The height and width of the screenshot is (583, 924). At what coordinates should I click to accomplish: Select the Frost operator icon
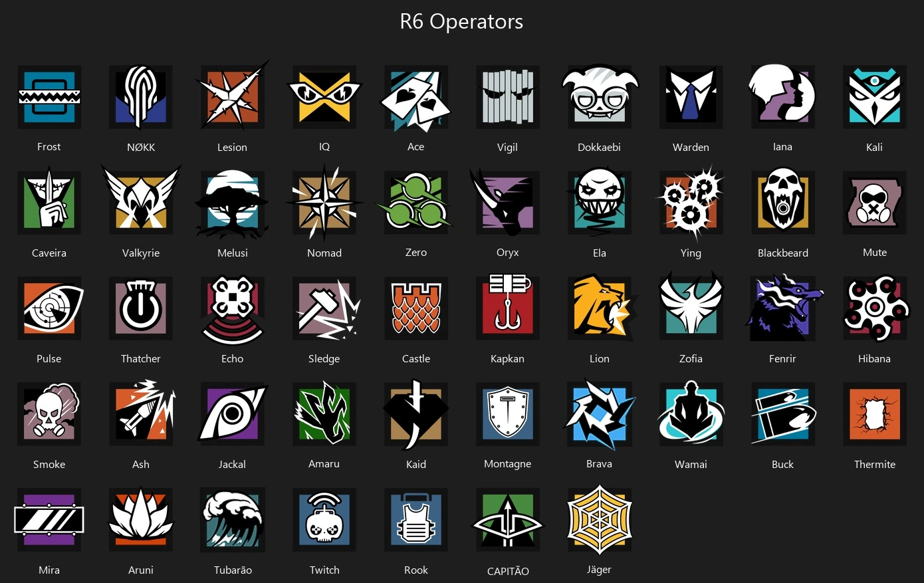(x=49, y=96)
